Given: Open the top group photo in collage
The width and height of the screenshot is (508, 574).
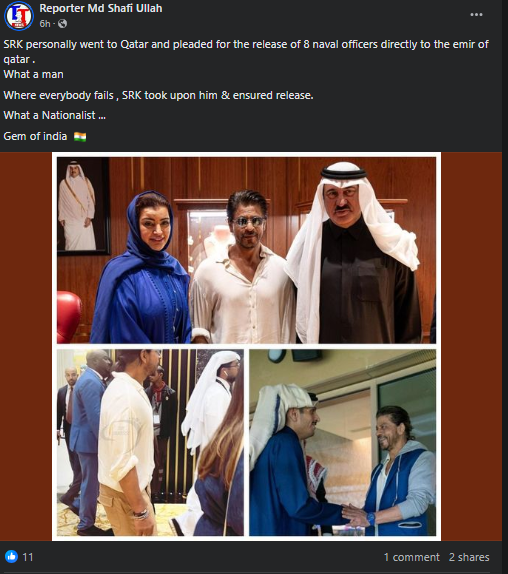Looking at the screenshot, I should click(246, 250).
